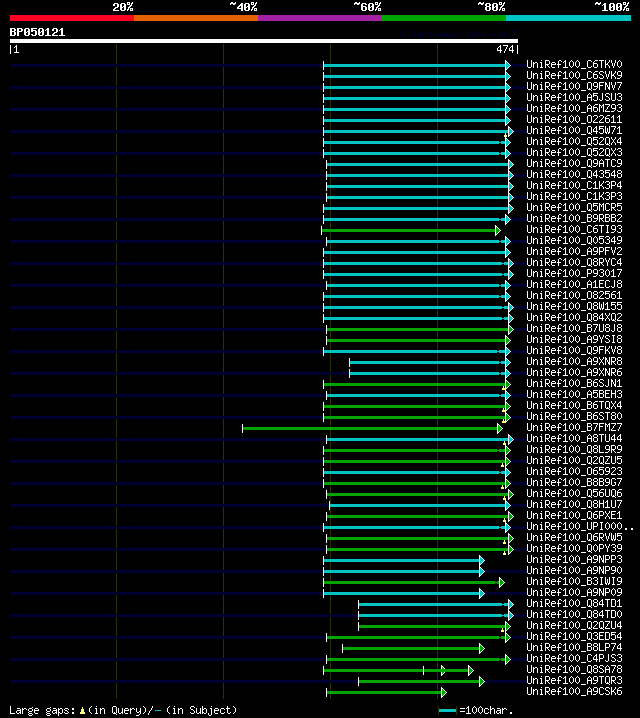Click the cyan alignment bar for UniRef100_A9XNR8
Image resolution: width=640 pixels, height=718 pixels.
point(430,362)
